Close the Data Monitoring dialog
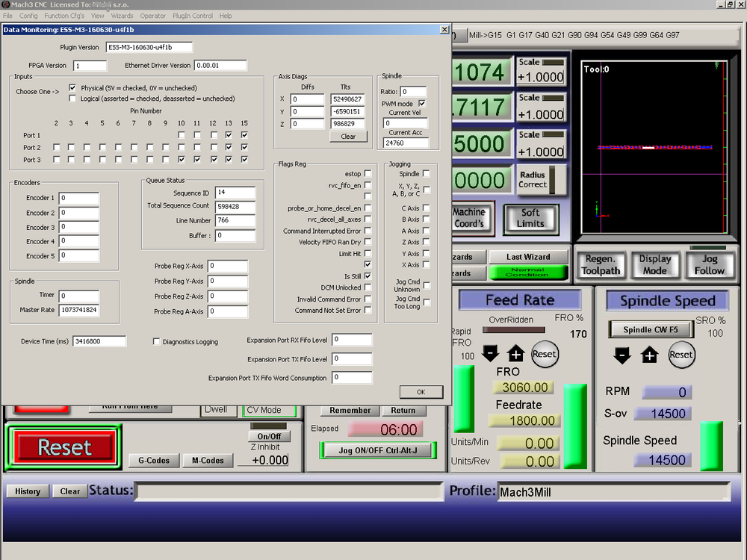747x560 pixels. pos(444,30)
